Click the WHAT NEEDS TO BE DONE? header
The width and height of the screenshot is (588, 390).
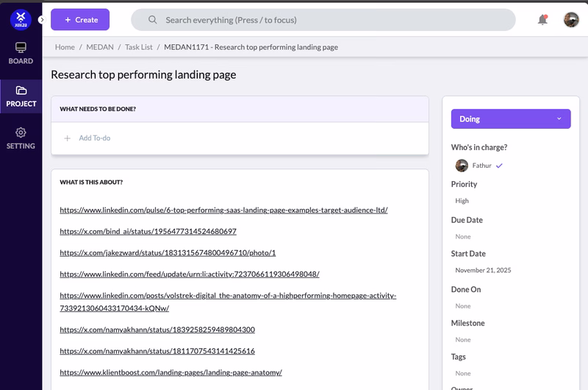98,109
